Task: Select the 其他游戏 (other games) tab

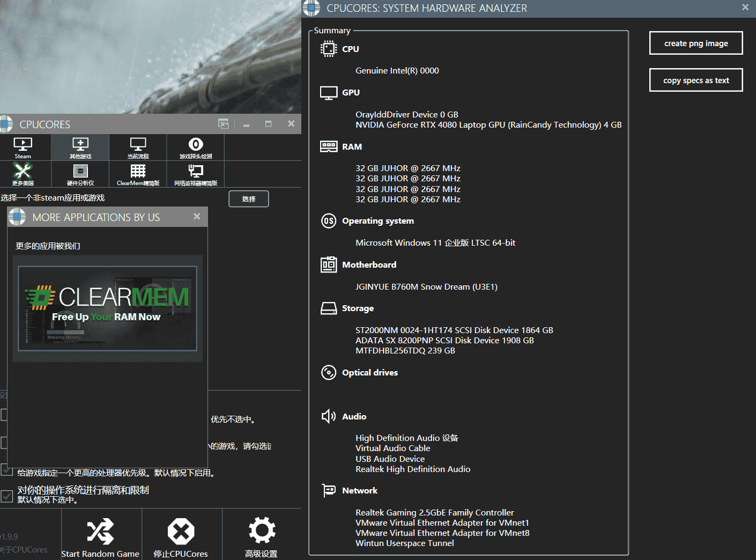Action: 80,148
